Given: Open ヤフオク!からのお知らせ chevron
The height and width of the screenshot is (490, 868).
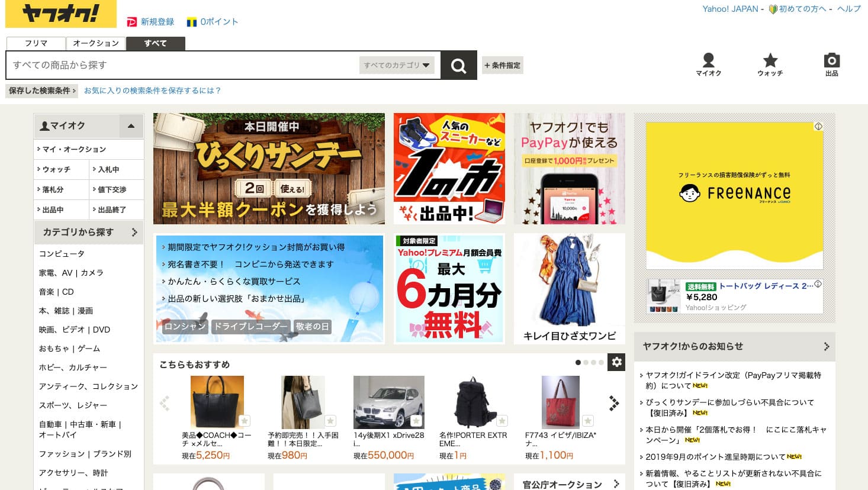Looking at the screenshot, I should (x=827, y=347).
